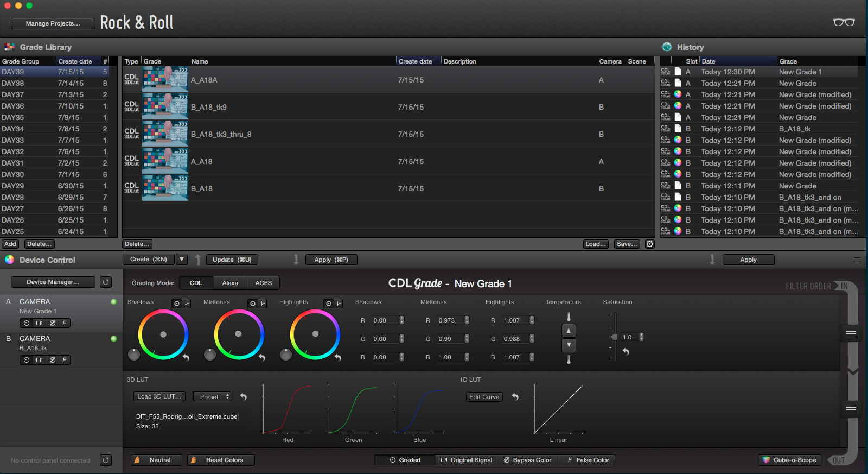
Task: Open Grade Library settings gear
Action: (650, 244)
